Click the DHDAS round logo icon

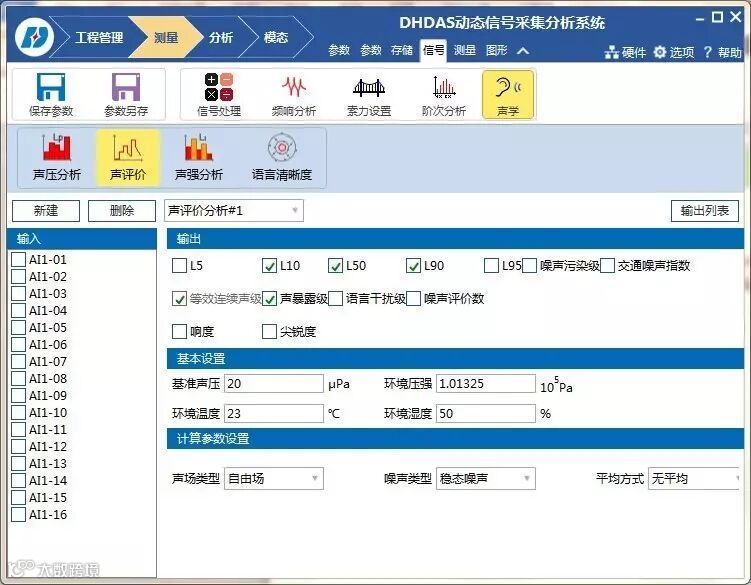coord(34,37)
